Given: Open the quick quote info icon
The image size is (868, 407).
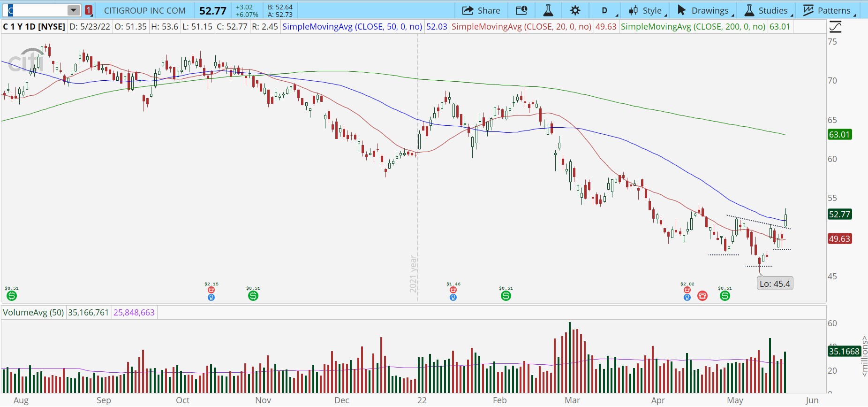Looking at the screenshot, I should 521,10.
